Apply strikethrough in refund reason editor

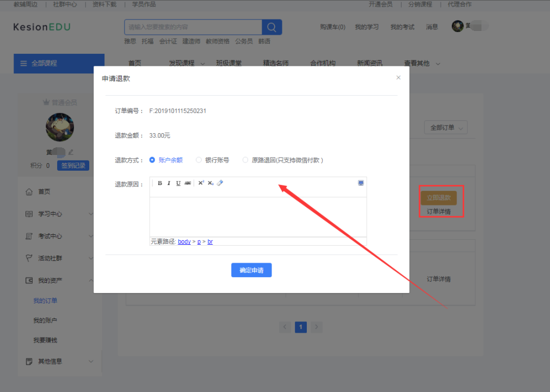click(188, 183)
